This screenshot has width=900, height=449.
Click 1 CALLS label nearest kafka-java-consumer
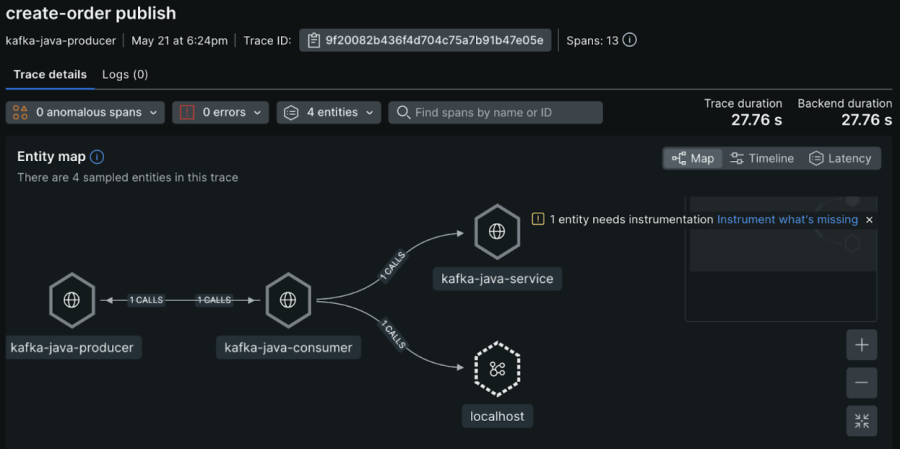214,300
